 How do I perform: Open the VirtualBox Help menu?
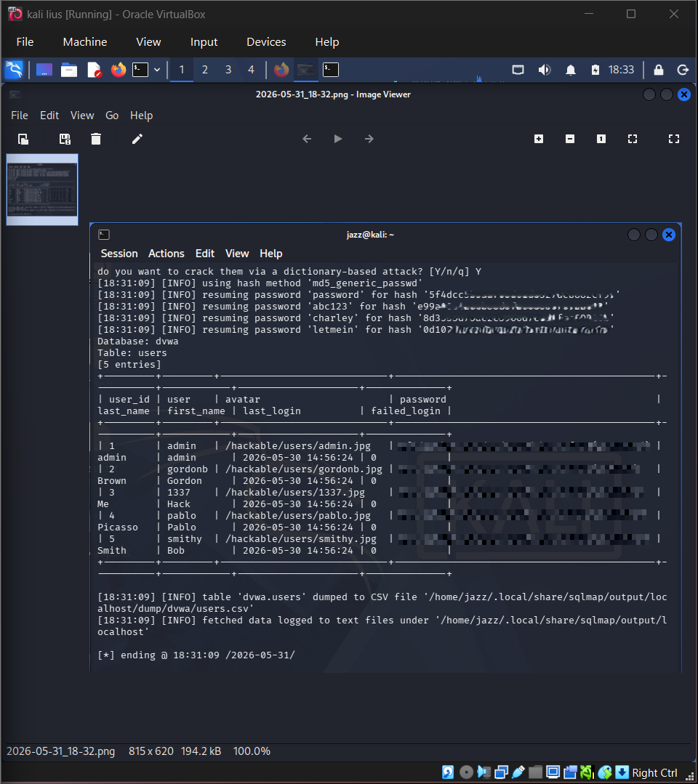327,42
